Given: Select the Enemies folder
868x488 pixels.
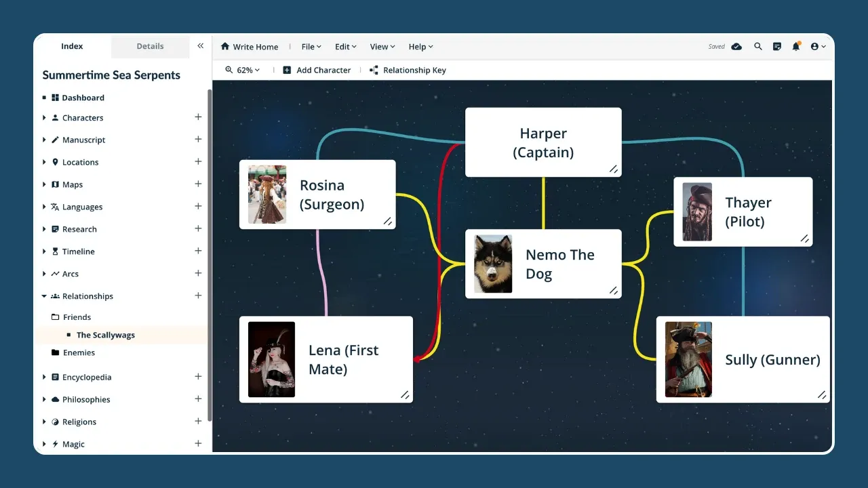Looking at the screenshot, I should (79, 352).
